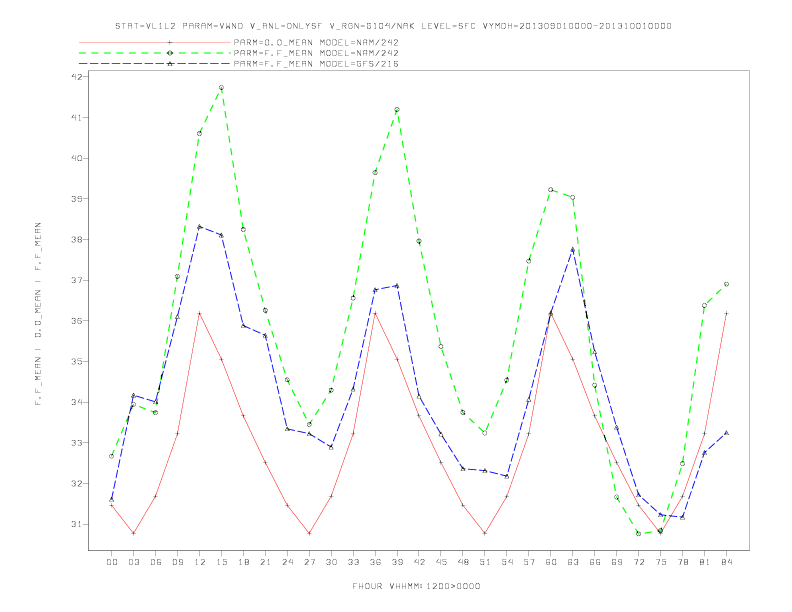Click x-axis forecast hour label 33

pos(353,562)
